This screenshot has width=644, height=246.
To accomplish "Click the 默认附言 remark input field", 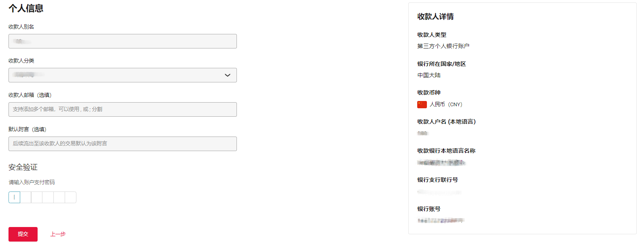I will coord(122,144).
